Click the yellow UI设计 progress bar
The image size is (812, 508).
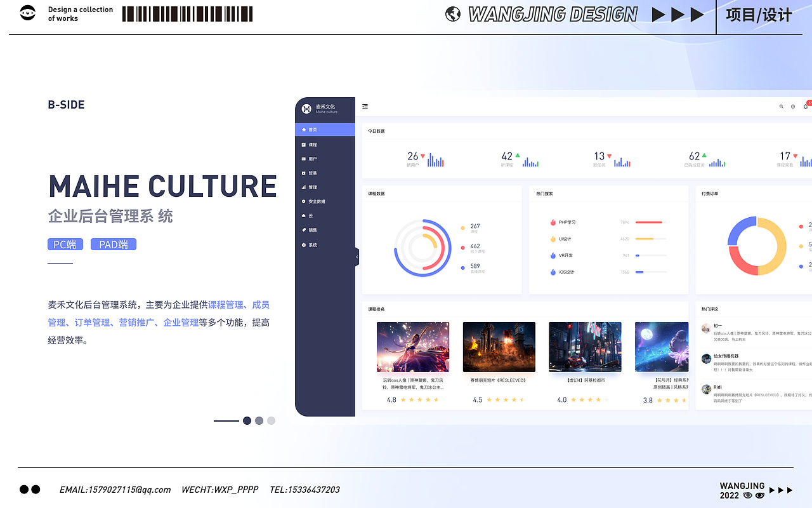click(x=645, y=239)
